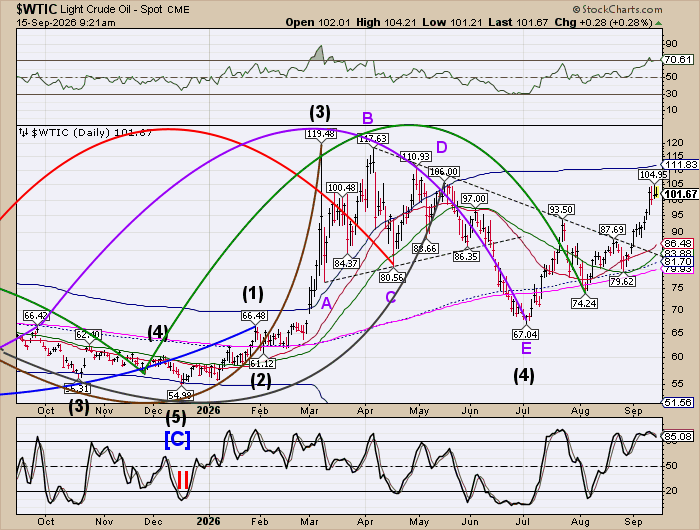The width and height of the screenshot is (700, 530).
Task: Click the 101.67 last price tag
Action: click(x=680, y=194)
